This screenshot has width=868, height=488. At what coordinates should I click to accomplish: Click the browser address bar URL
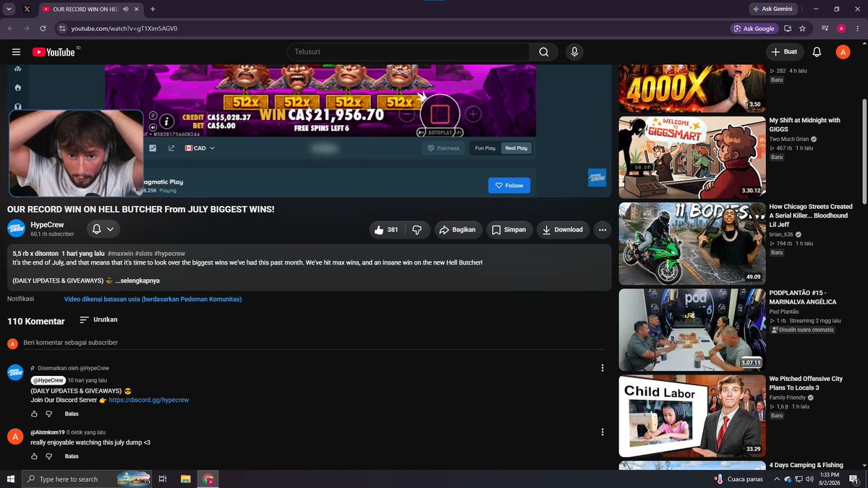point(124,29)
